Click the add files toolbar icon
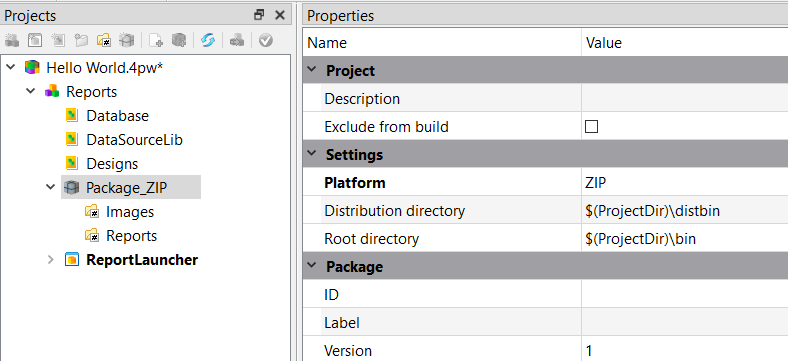Image resolution: width=788 pixels, height=361 pixels. [156, 40]
